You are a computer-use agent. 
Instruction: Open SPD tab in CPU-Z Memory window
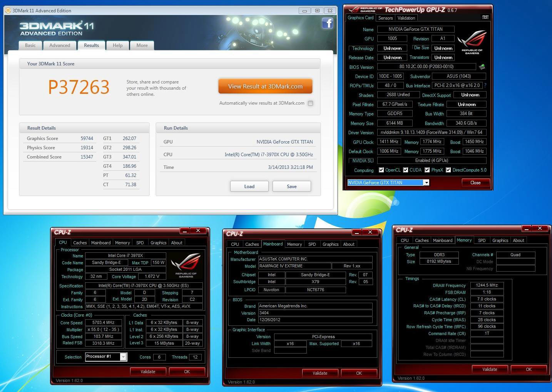[482, 240]
